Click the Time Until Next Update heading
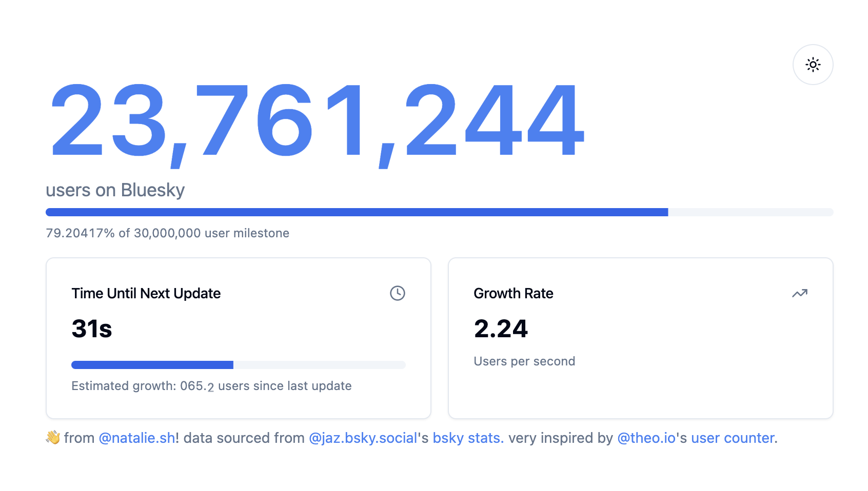This screenshot has height=491, width=868. click(146, 293)
